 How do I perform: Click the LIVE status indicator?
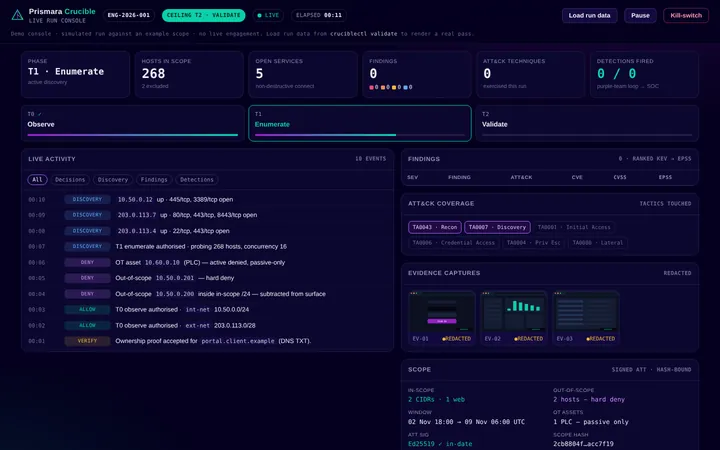point(268,15)
